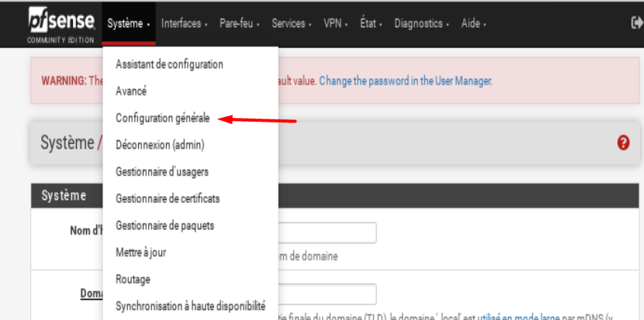Follow the Change the password link
The image size is (644, 320).
(405, 81)
